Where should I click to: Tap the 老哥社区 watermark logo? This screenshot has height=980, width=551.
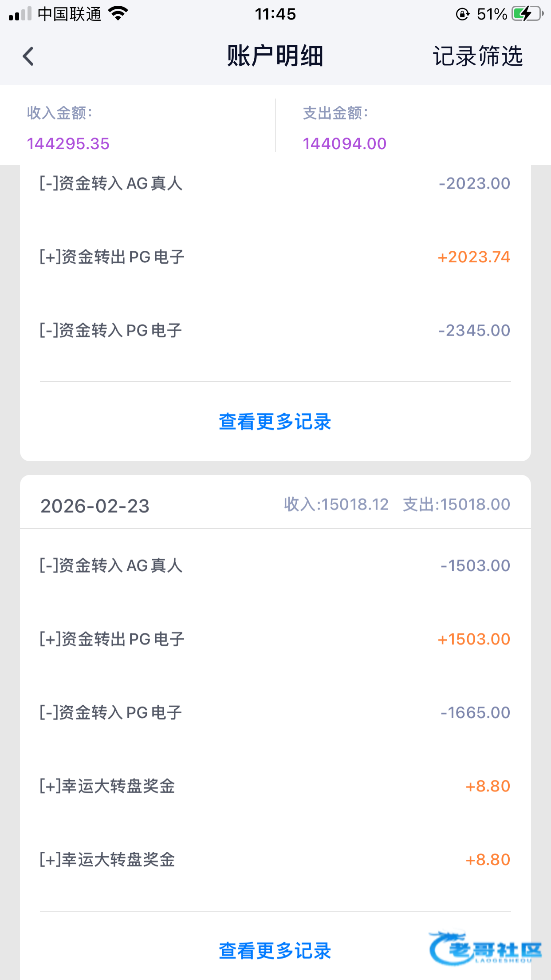(485, 949)
